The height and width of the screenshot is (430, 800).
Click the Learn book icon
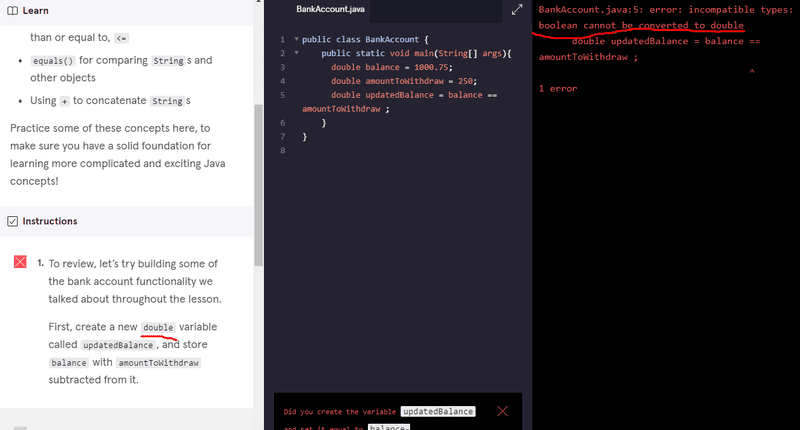[13, 11]
